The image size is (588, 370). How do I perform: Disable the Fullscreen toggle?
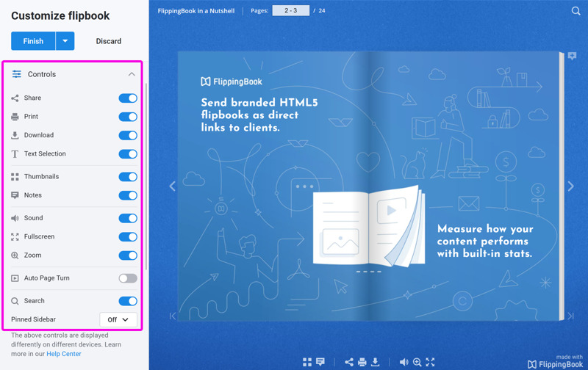128,236
